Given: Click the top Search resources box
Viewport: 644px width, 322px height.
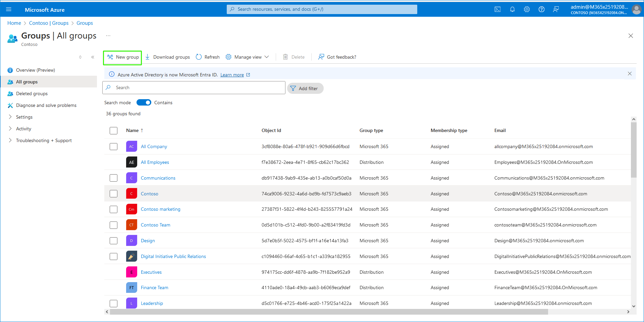Looking at the screenshot, I should (322, 9).
